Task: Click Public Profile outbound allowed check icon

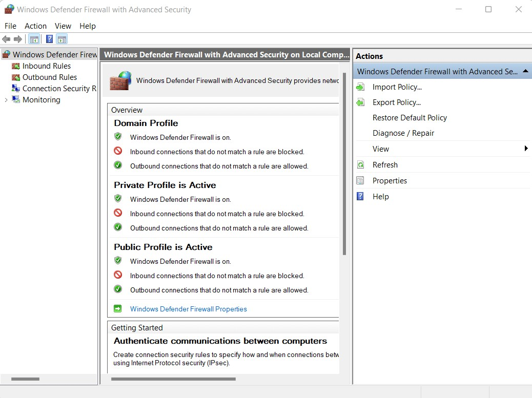Action: coord(118,289)
